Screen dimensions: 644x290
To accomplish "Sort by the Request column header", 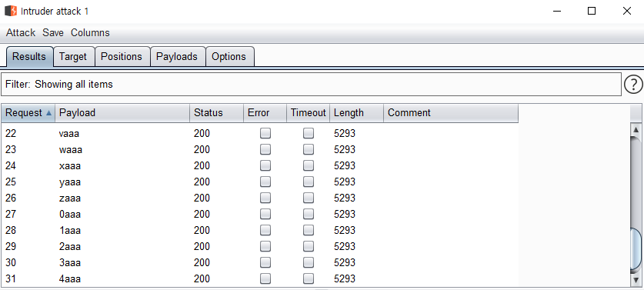I will point(28,113).
